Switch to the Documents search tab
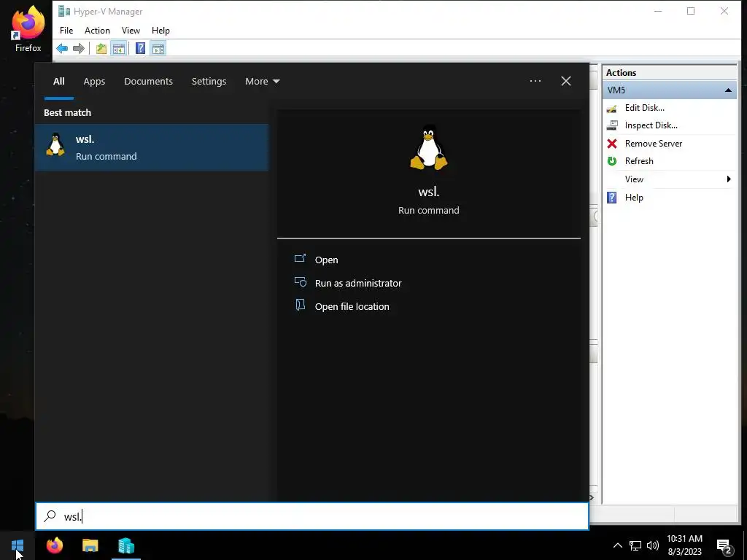 click(x=149, y=82)
